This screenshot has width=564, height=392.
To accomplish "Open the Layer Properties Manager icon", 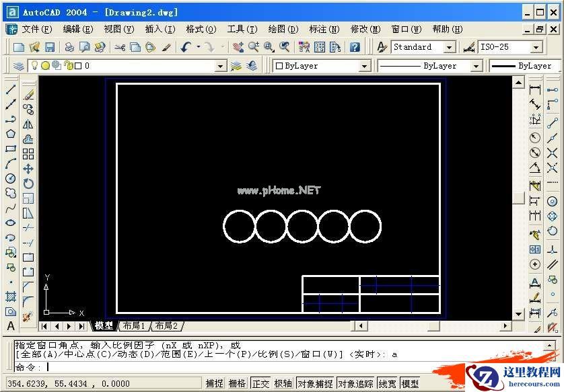I will click(19, 66).
